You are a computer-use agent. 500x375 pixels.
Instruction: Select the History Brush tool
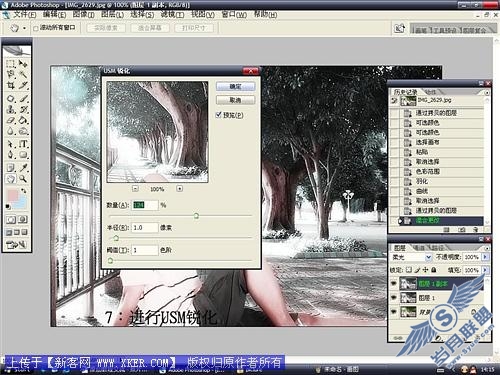(x=23, y=109)
